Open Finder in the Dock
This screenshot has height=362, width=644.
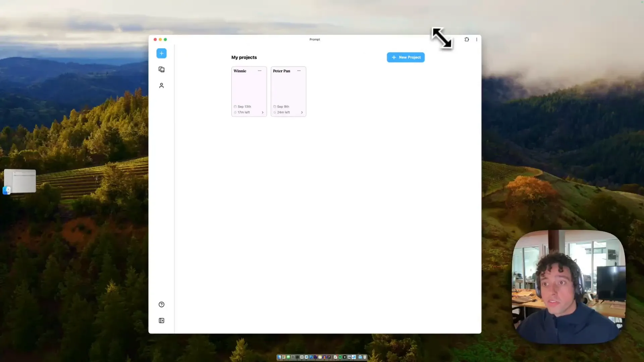[279, 357]
